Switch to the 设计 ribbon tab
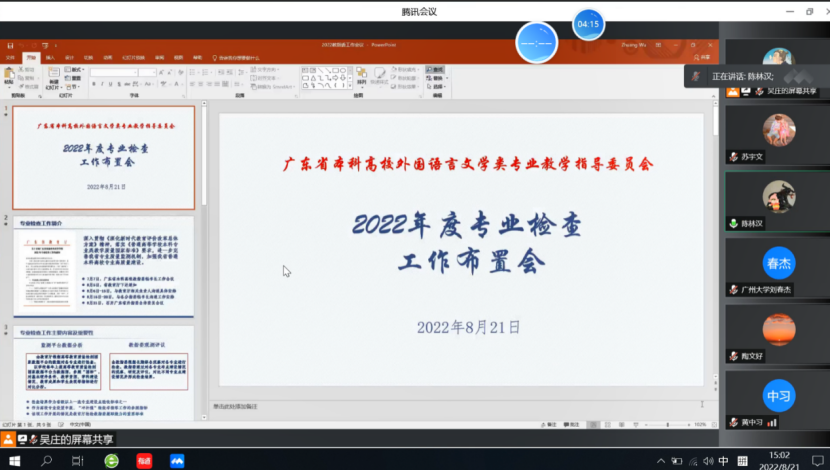Image resolution: width=830 pixels, height=471 pixels. point(70,57)
